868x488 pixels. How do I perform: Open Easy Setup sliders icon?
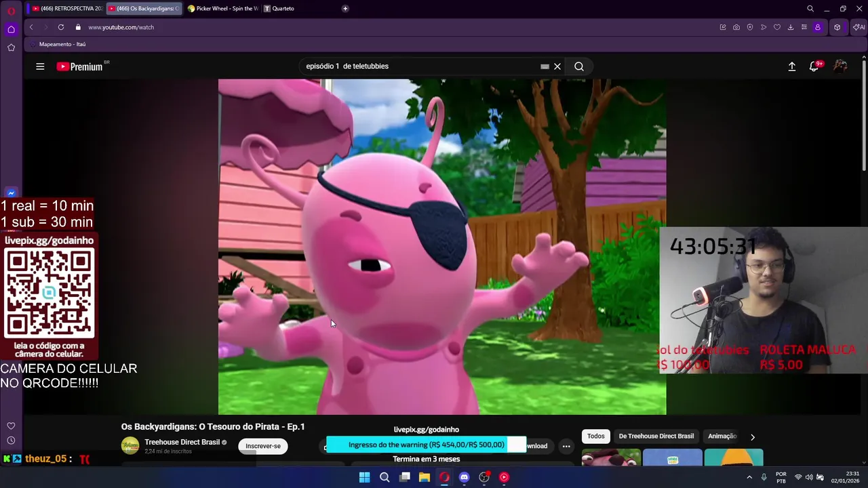coord(804,27)
